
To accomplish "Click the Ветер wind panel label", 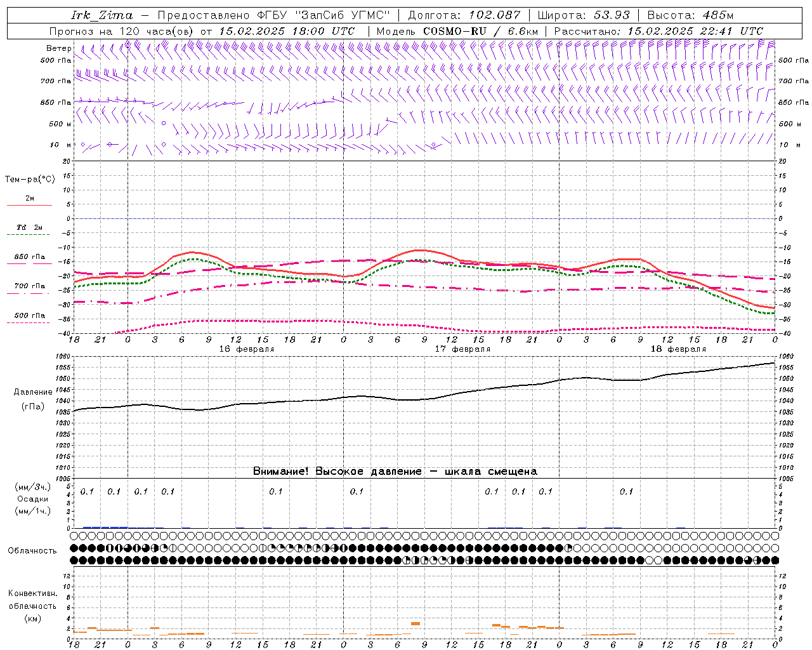I will [x=58, y=48].
